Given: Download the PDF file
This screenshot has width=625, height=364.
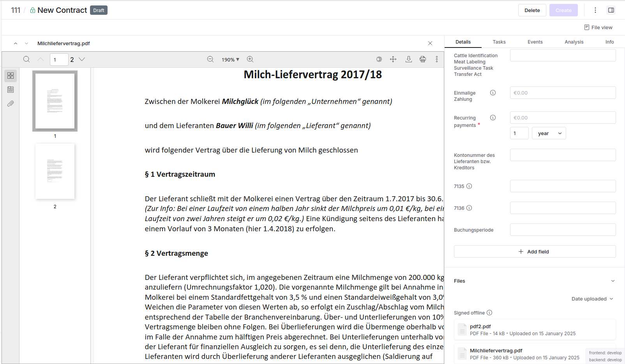Looking at the screenshot, I should pyautogui.click(x=408, y=59).
